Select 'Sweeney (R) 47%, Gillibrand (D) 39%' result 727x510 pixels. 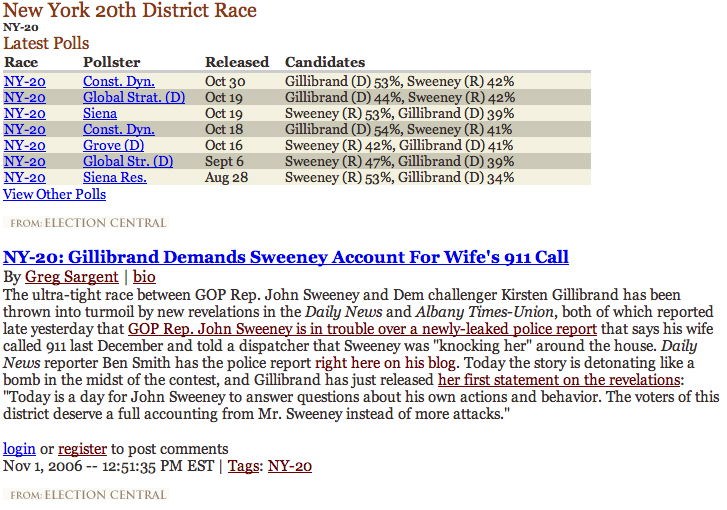coord(400,161)
